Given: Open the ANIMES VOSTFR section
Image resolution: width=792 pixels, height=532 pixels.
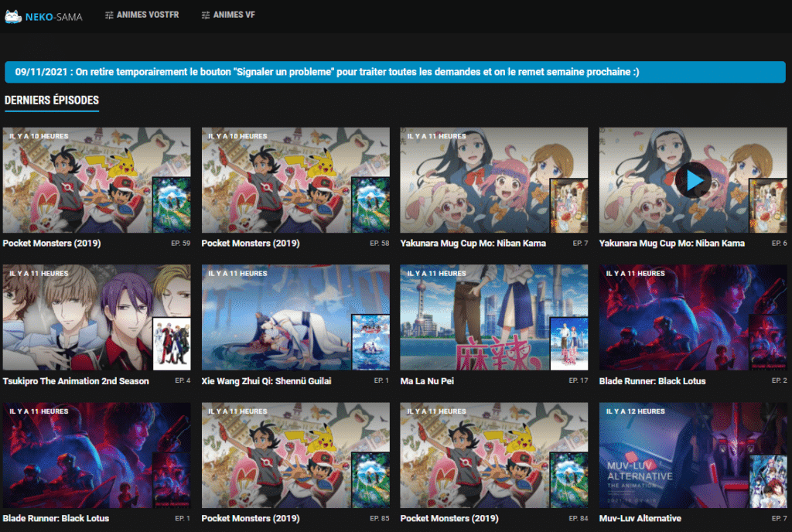Looking at the screenshot, I should click(147, 14).
